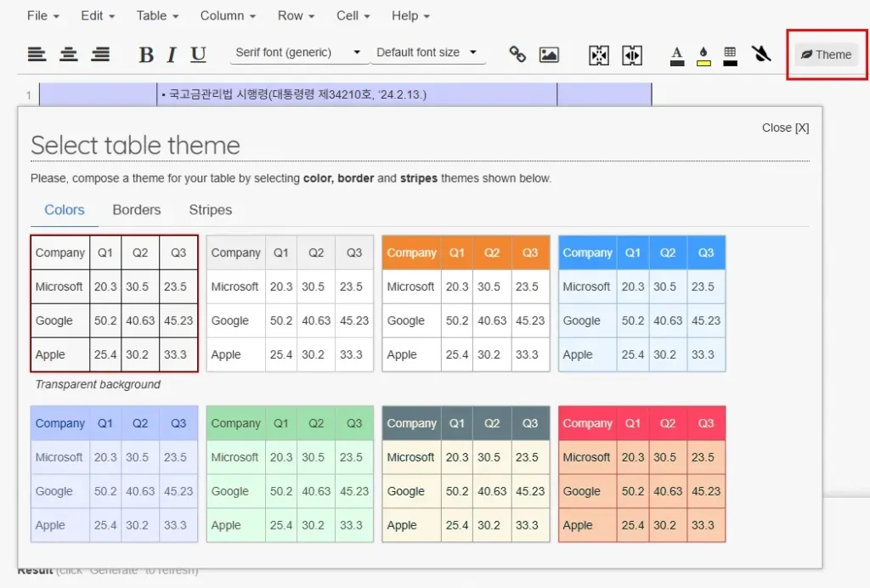
Task: Toggle italic formatting
Action: (171, 54)
